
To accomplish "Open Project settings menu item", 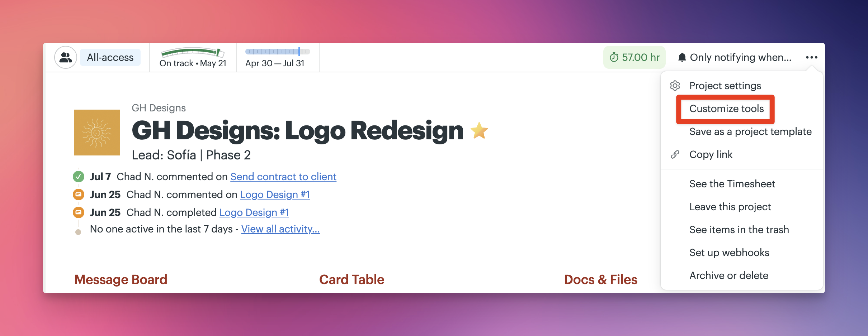I will pyautogui.click(x=725, y=86).
